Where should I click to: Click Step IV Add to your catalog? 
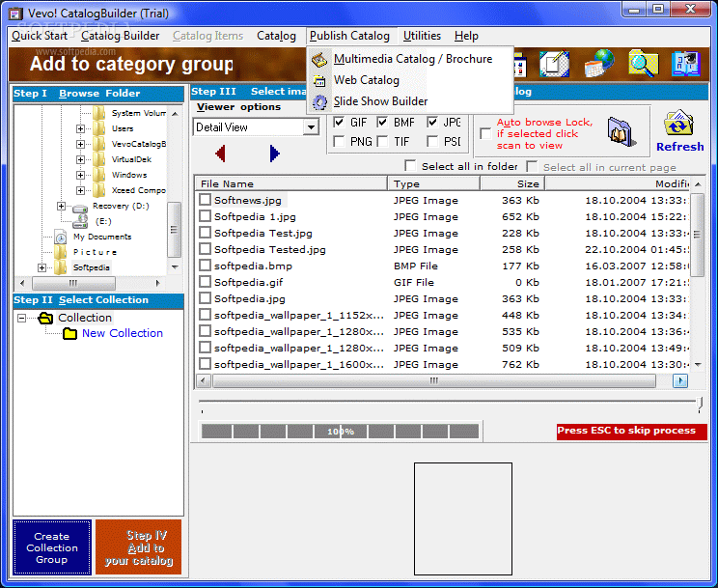click(139, 547)
